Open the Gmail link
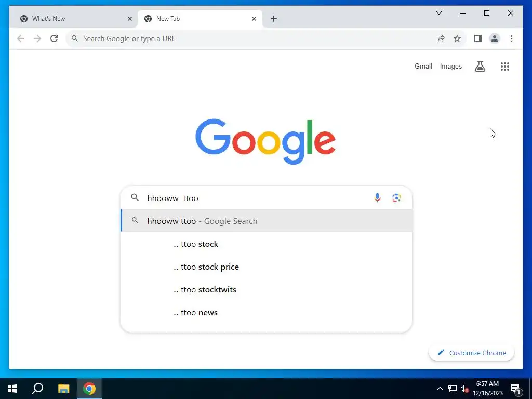This screenshot has height=399, width=532. (423, 66)
